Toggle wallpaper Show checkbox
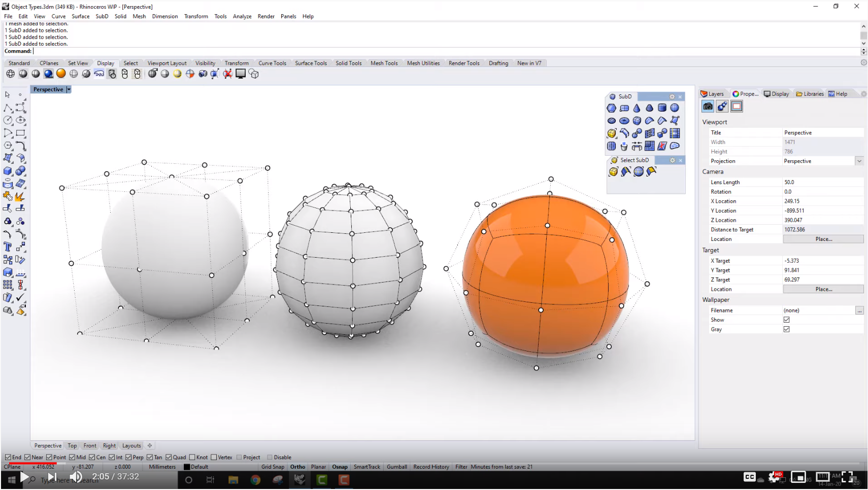The height and width of the screenshot is (490, 868). tap(786, 320)
